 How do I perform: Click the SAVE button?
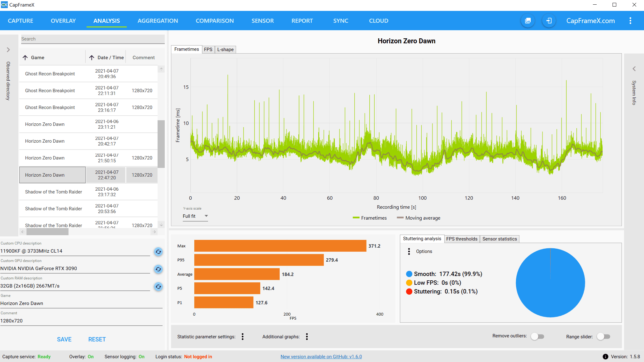(x=64, y=339)
